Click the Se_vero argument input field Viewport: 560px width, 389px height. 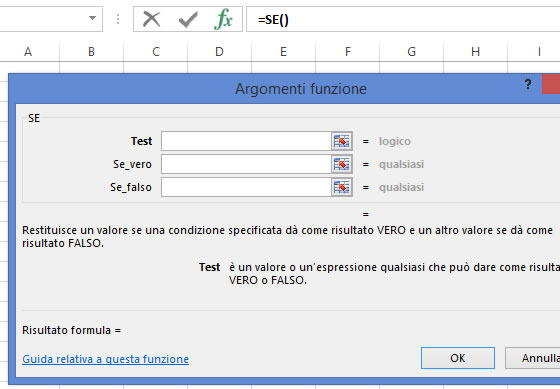246,164
